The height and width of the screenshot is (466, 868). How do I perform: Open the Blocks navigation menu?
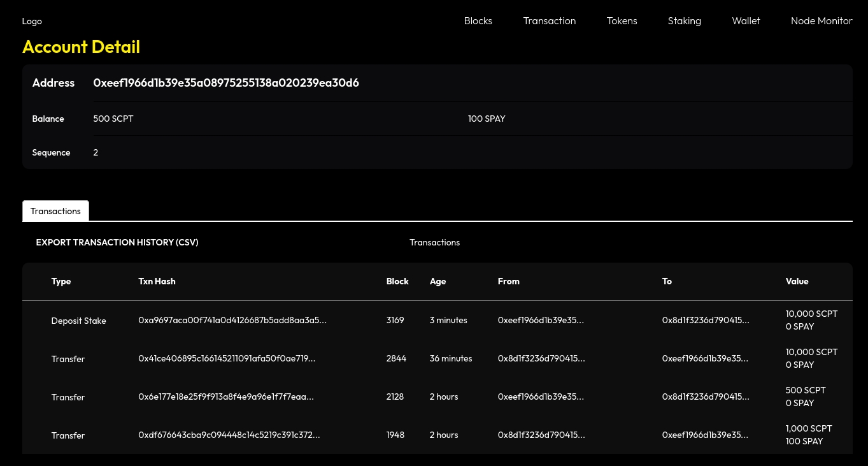478,21
